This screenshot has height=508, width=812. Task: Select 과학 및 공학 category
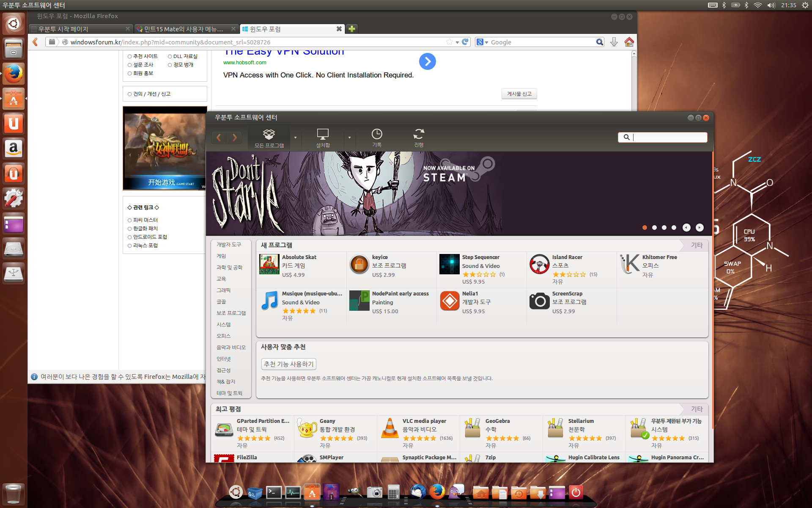(x=229, y=268)
